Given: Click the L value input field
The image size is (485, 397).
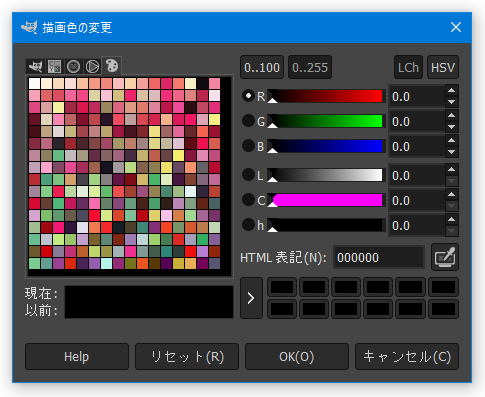Looking at the screenshot, I should [x=417, y=175].
